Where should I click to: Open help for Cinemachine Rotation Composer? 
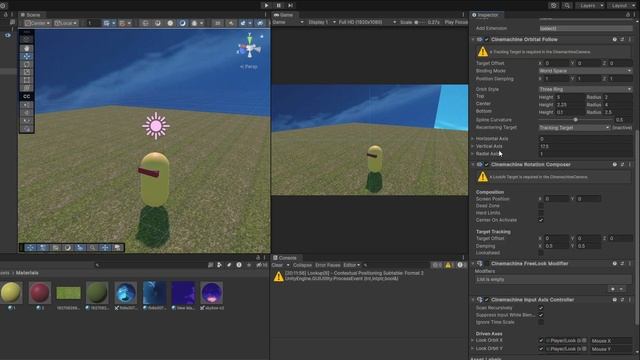point(614,164)
